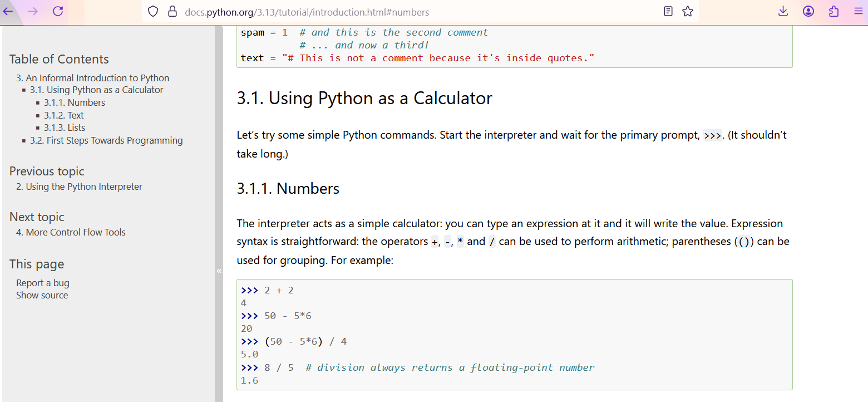
Task: Open '4. More Control Flow Tools' next topic
Action: pyautogui.click(x=71, y=232)
